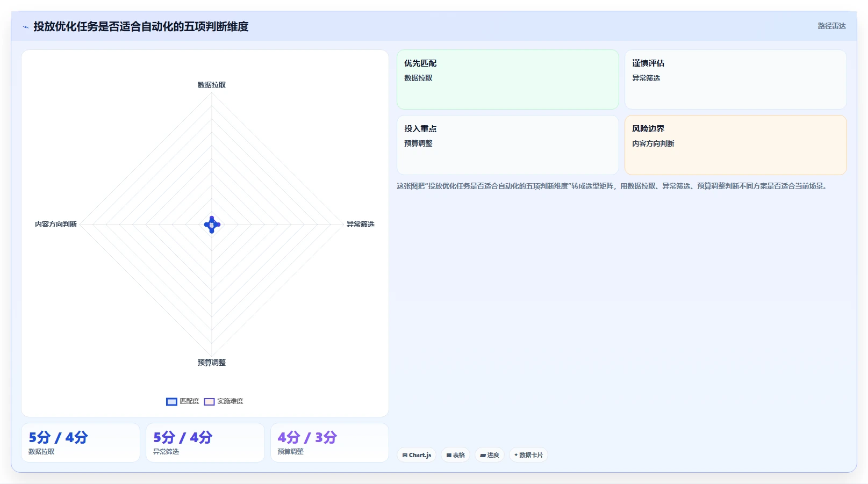This screenshot has width=868, height=484.
Task: Click the 表格 tag
Action: [x=456, y=455]
